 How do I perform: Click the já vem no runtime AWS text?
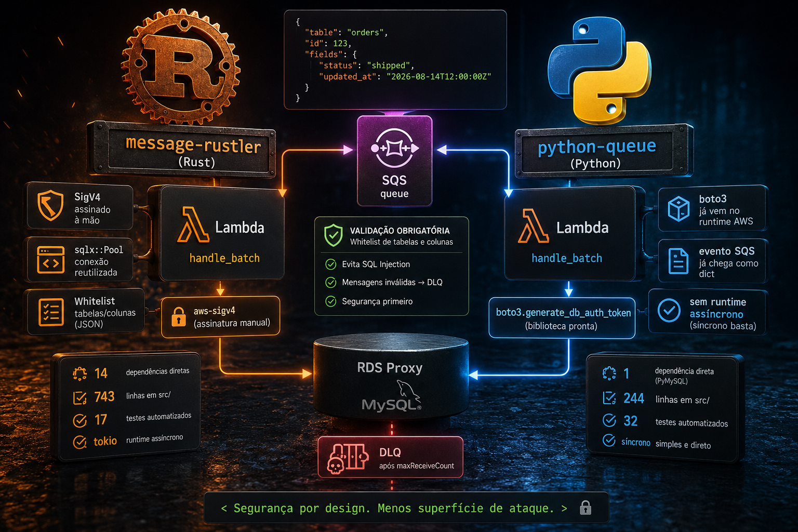click(726, 216)
